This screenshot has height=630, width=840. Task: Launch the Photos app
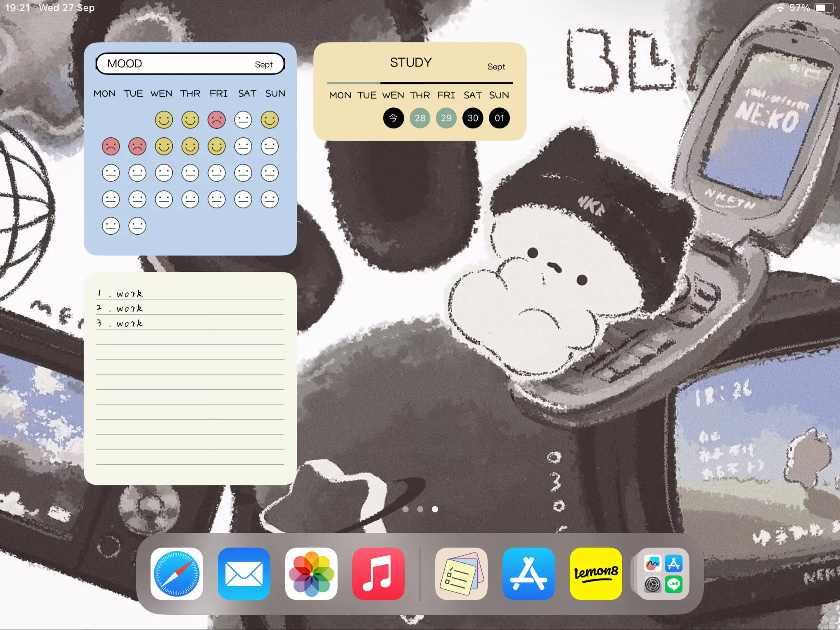coord(311,574)
